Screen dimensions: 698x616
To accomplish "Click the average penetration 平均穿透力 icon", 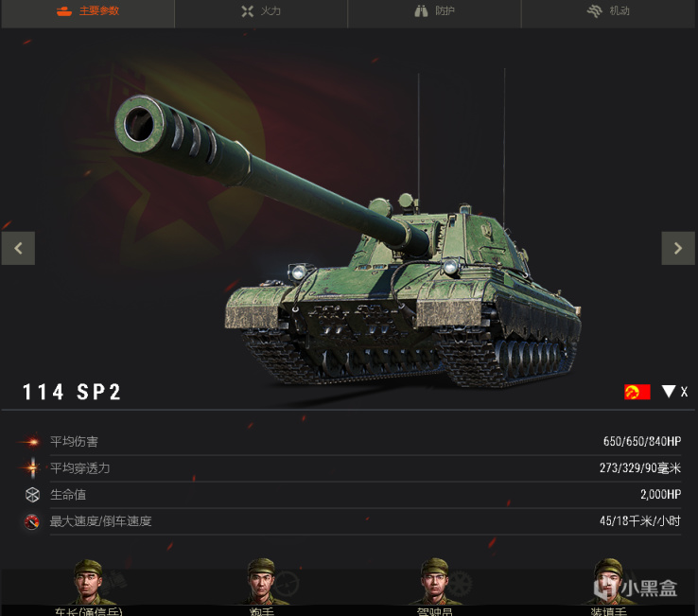I will 32,468.
